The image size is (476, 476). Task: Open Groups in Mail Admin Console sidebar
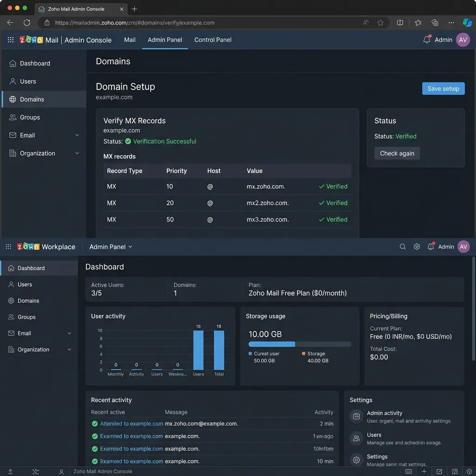[x=44, y=117]
